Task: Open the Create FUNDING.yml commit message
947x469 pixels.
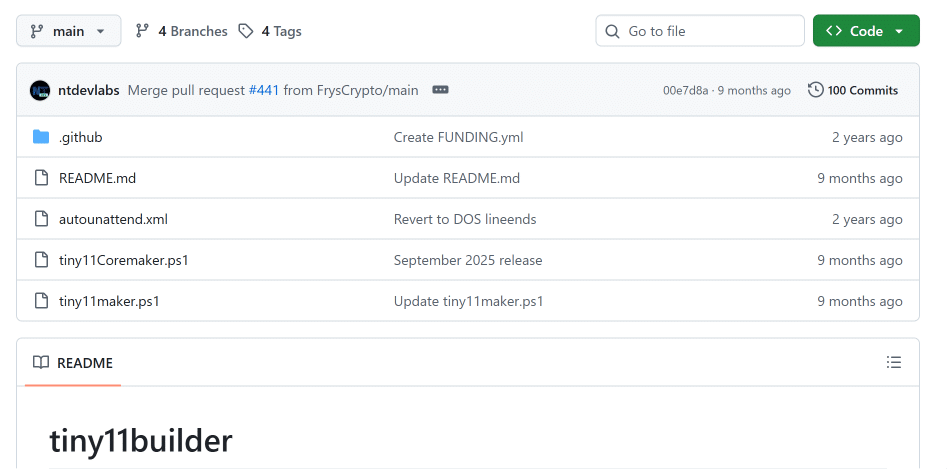Action: (458, 138)
